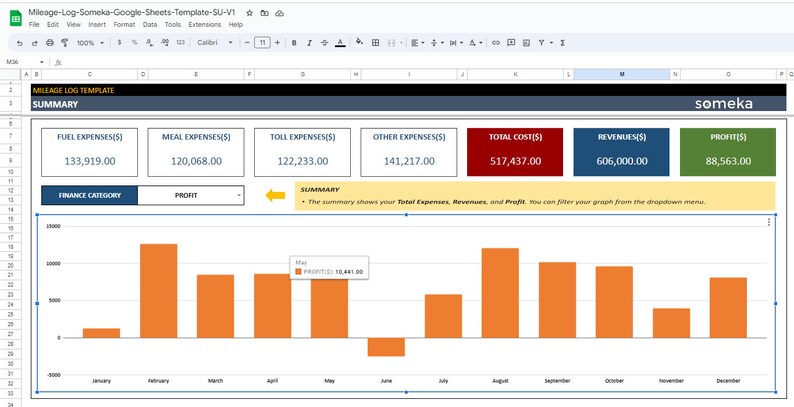Image resolution: width=794 pixels, height=407 pixels.
Task: Check cloud document status icon
Action: 280,13
